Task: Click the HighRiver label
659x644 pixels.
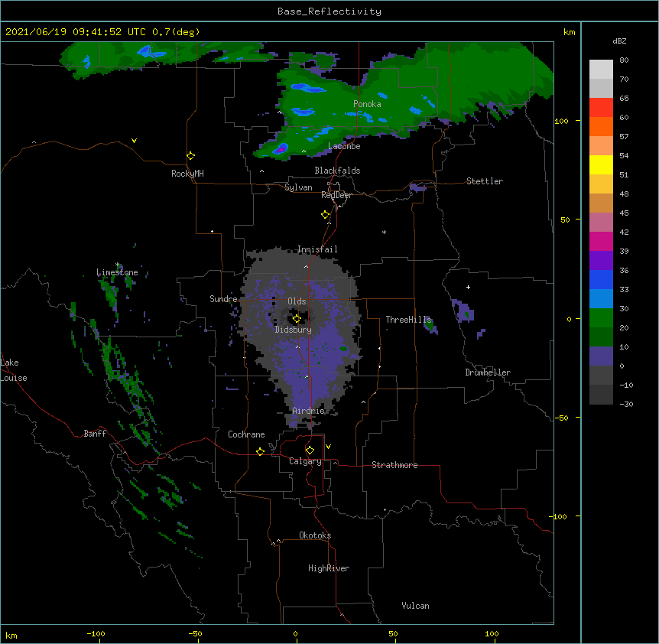Action: 329,568
